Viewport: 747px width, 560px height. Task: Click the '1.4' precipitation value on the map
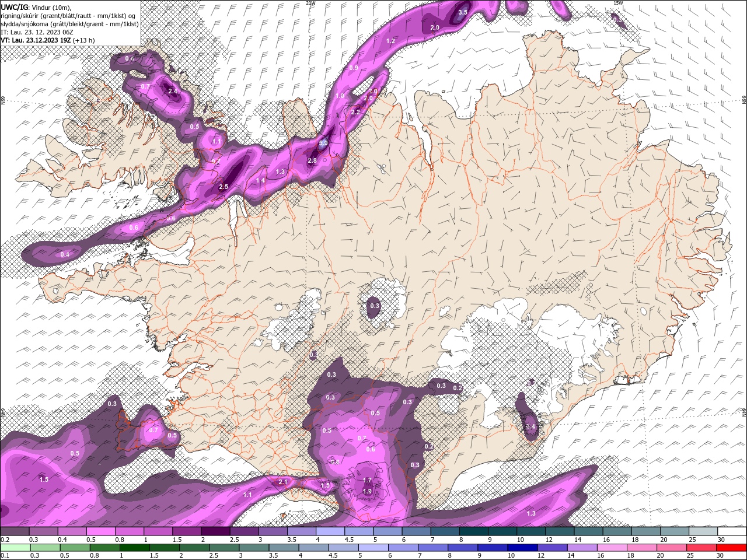pyautogui.click(x=260, y=181)
